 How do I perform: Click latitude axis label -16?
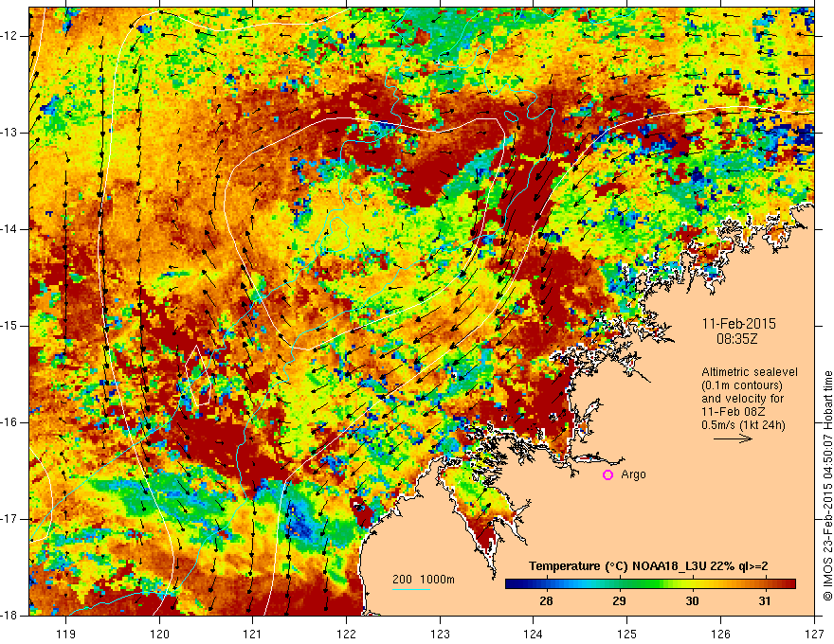tap(9, 422)
